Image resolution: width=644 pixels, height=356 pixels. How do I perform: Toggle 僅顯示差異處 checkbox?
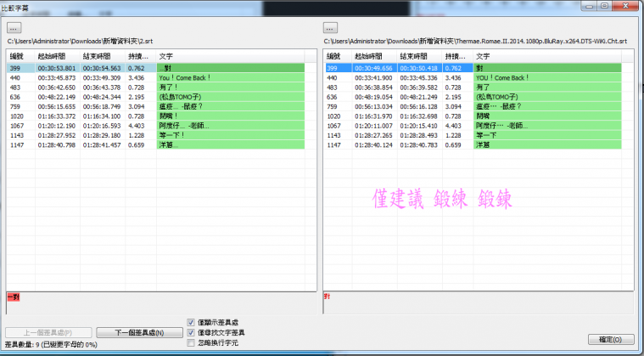[191, 322]
